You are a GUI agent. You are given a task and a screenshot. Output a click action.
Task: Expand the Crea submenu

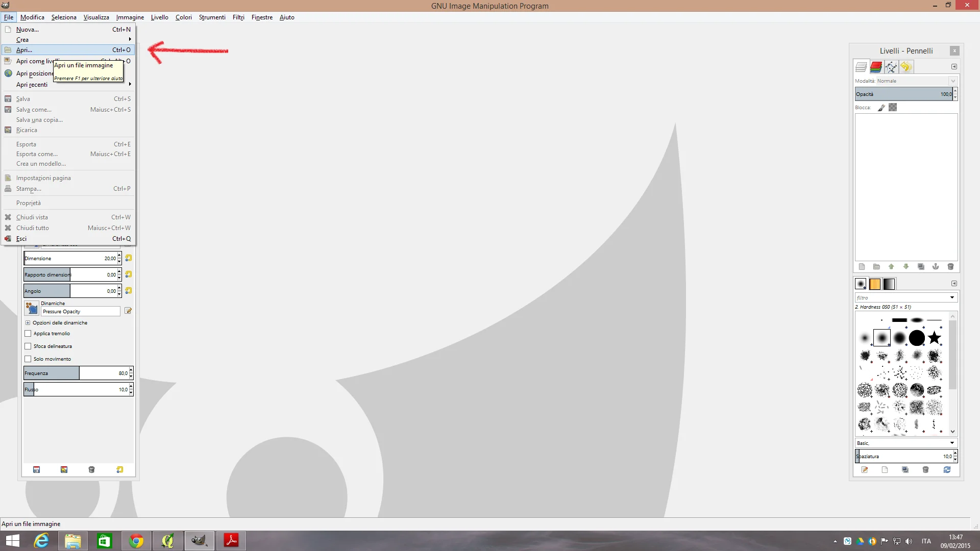pos(68,40)
